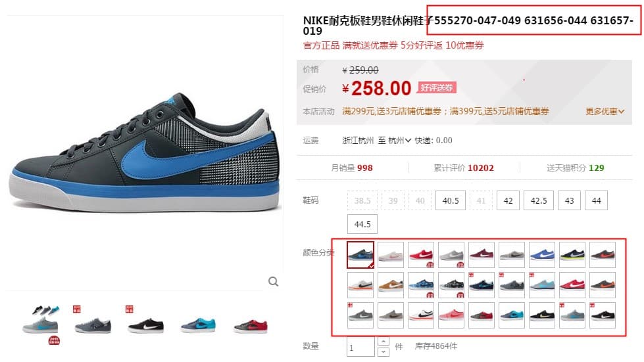Increase quantity with the up arrow
This screenshot has width=644, height=362.
383,342
